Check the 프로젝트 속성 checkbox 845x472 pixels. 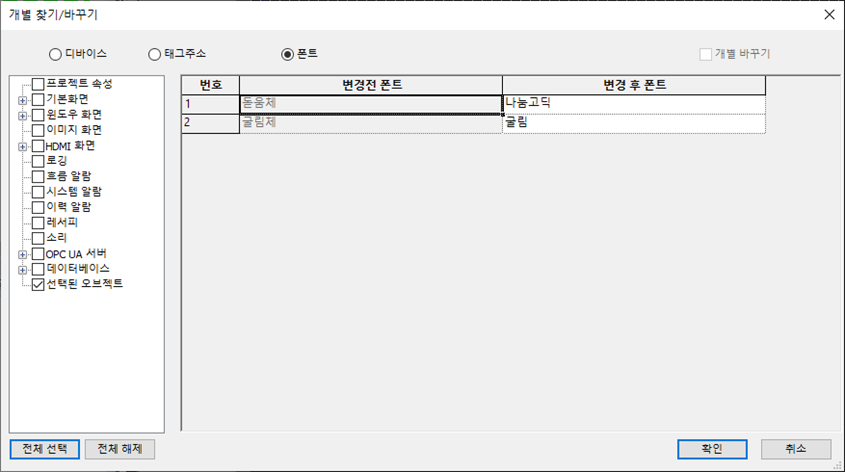click(38, 84)
